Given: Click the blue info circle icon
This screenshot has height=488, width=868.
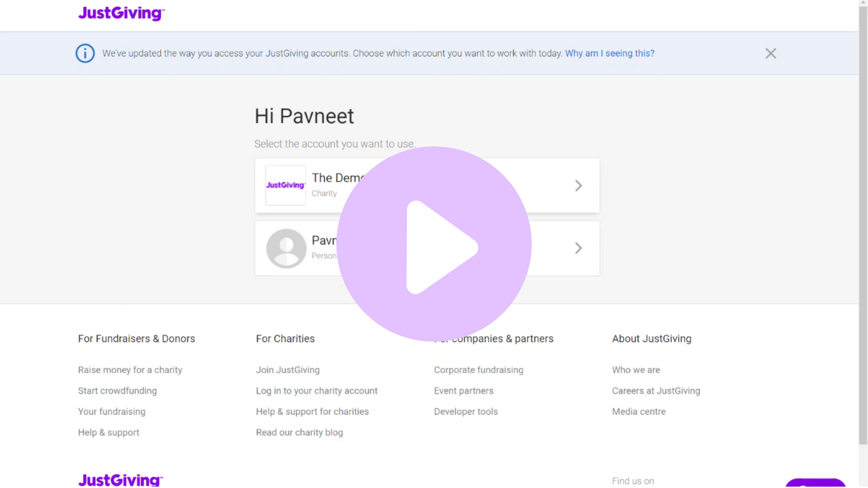Looking at the screenshot, I should [x=85, y=53].
